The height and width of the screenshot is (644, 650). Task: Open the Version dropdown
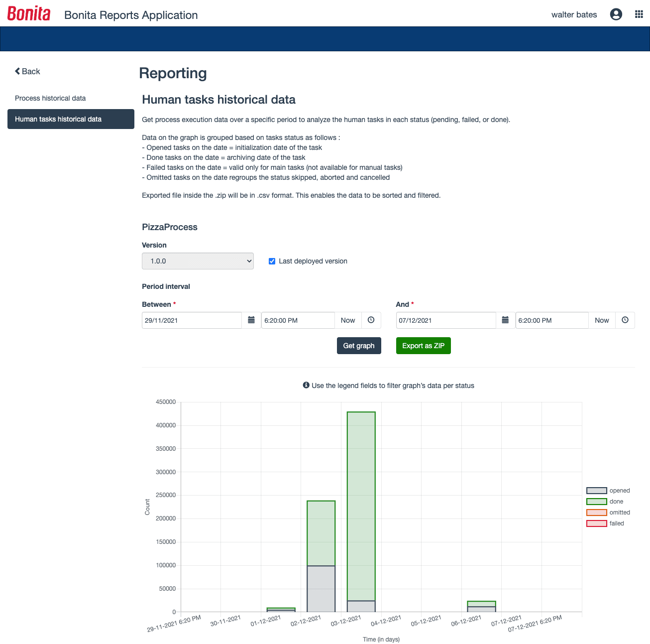198,261
